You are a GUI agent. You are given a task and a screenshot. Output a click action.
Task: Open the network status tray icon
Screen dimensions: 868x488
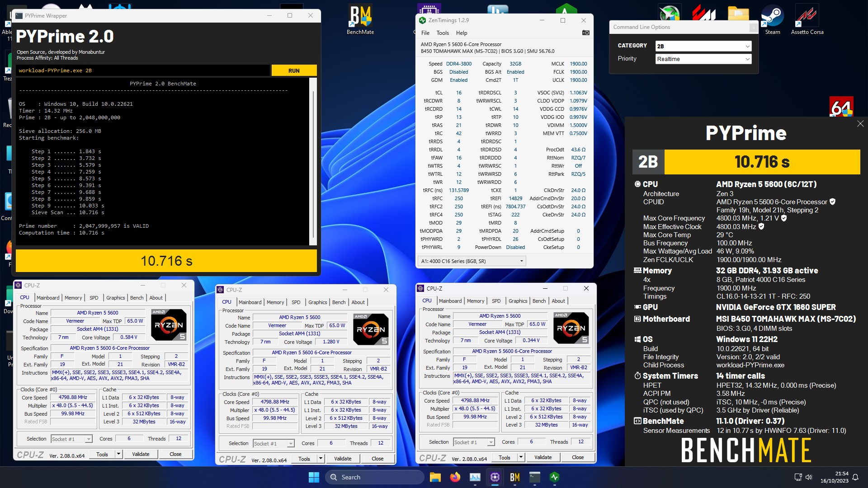tap(798, 477)
